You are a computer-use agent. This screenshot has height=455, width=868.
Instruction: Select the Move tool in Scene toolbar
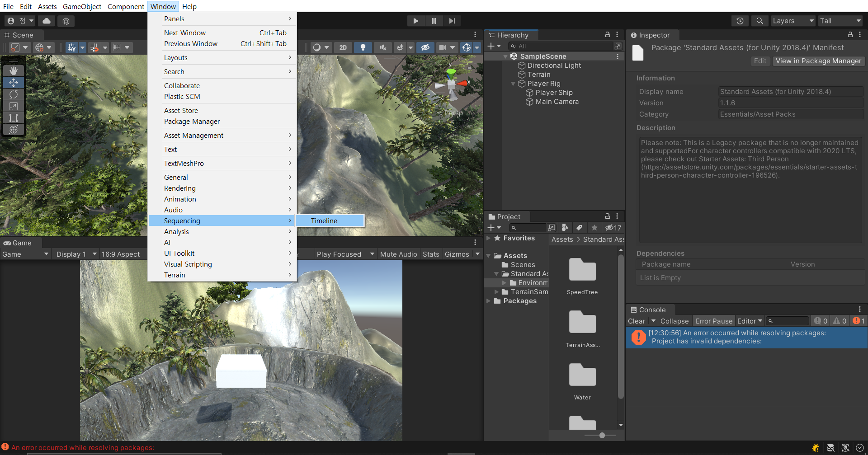14,83
